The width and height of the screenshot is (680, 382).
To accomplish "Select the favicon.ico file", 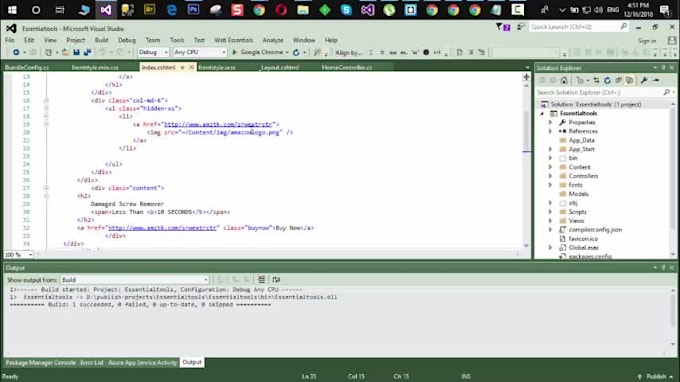I will pos(583,239).
